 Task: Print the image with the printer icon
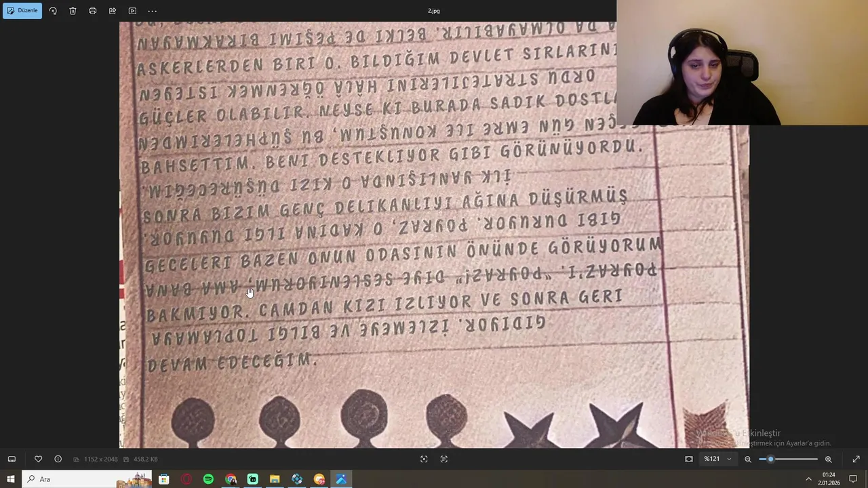(92, 11)
